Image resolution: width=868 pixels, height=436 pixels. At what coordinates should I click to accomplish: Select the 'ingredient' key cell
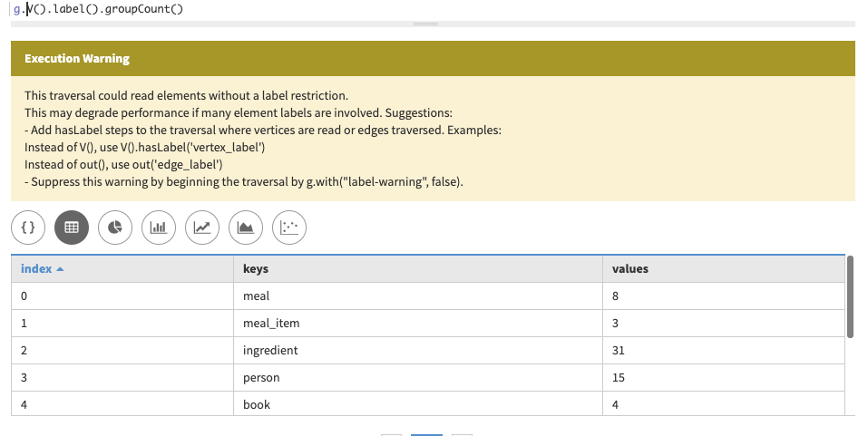(x=270, y=350)
